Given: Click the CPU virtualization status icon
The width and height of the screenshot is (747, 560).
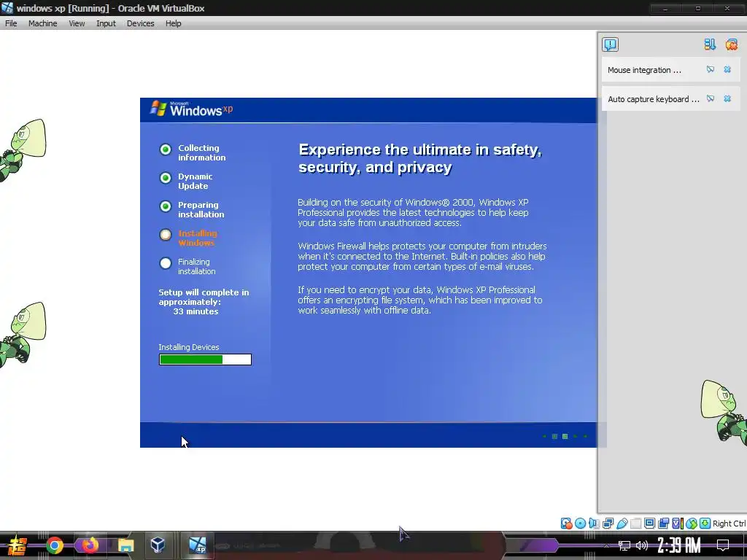Looking at the screenshot, I should click(678, 524).
